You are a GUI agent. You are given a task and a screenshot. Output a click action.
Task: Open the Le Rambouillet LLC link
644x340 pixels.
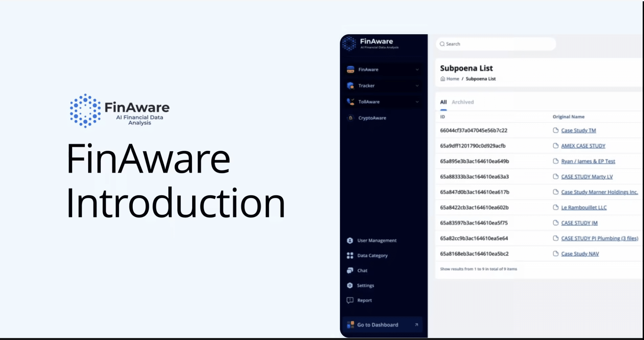click(584, 207)
